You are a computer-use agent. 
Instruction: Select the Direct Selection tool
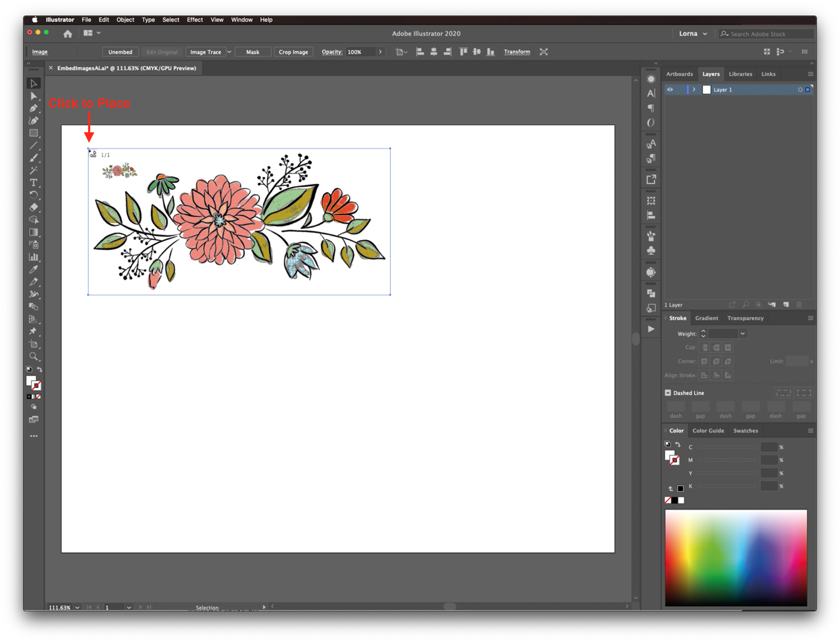click(x=34, y=96)
